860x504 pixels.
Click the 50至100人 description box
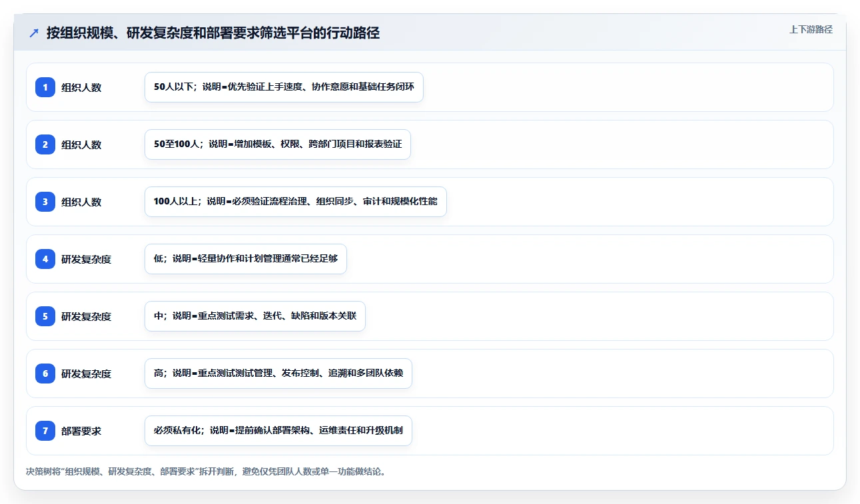(278, 144)
